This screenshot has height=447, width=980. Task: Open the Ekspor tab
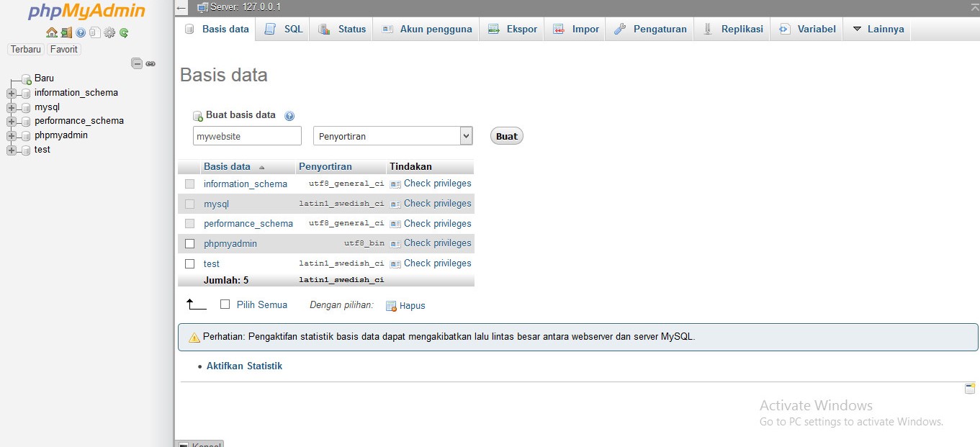[x=512, y=29]
